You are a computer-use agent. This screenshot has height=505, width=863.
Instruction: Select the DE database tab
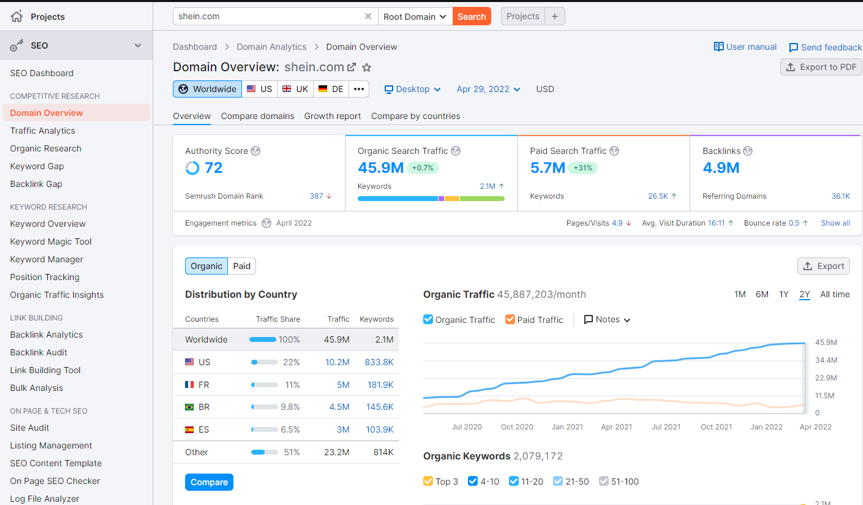click(331, 89)
